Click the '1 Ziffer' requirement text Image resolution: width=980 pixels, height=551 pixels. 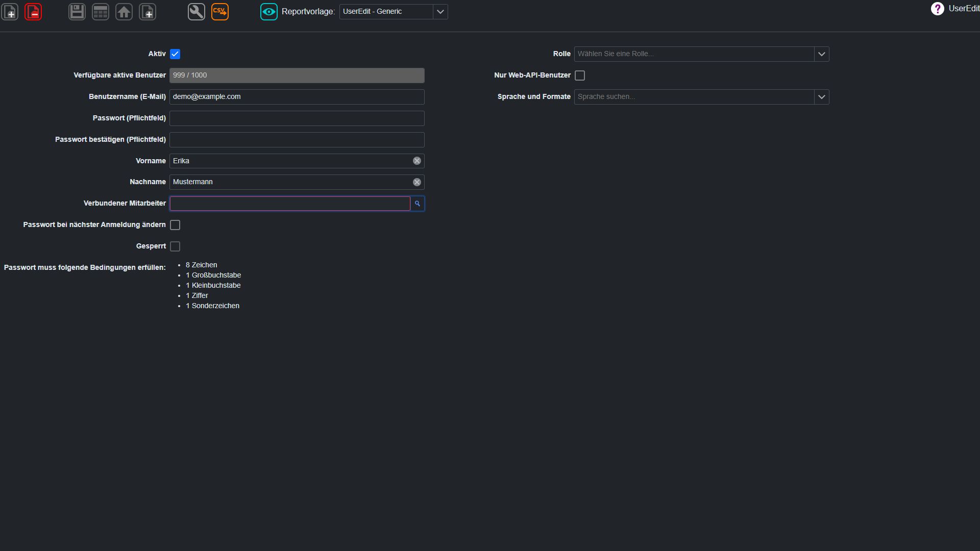click(197, 295)
